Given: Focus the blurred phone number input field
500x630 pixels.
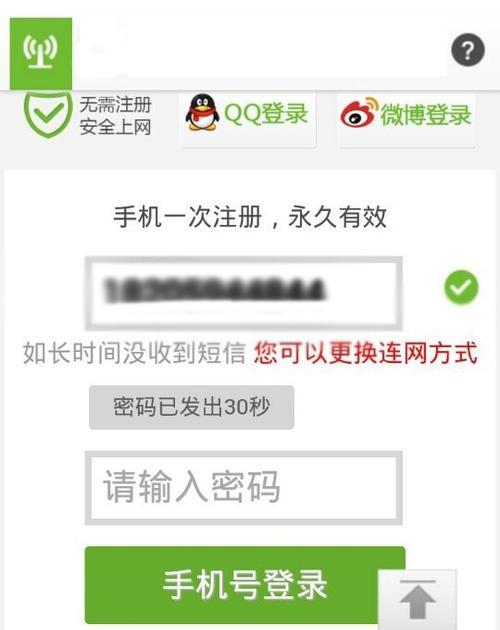Looking at the screenshot, I should pos(244,292).
